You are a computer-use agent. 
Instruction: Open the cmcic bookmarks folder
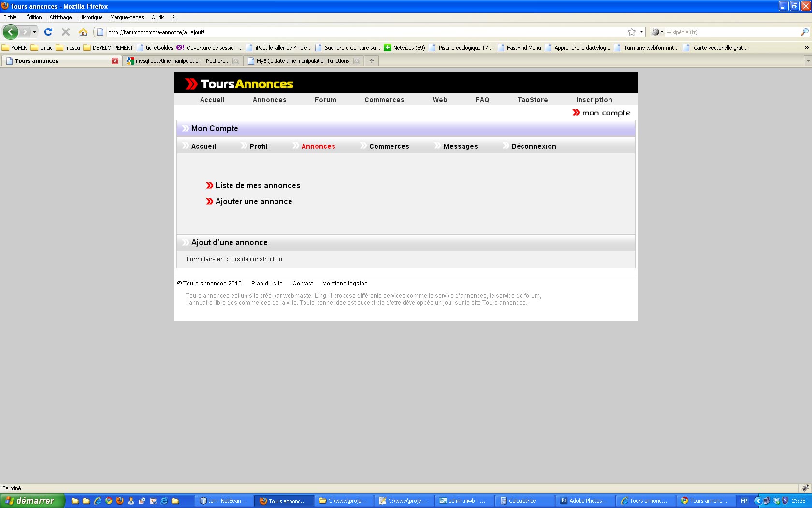[42, 48]
